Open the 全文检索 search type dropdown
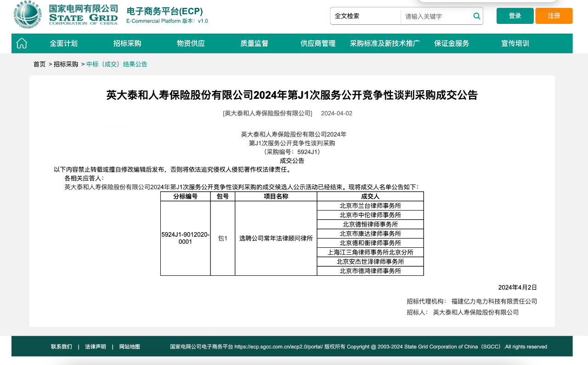 (366, 16)
